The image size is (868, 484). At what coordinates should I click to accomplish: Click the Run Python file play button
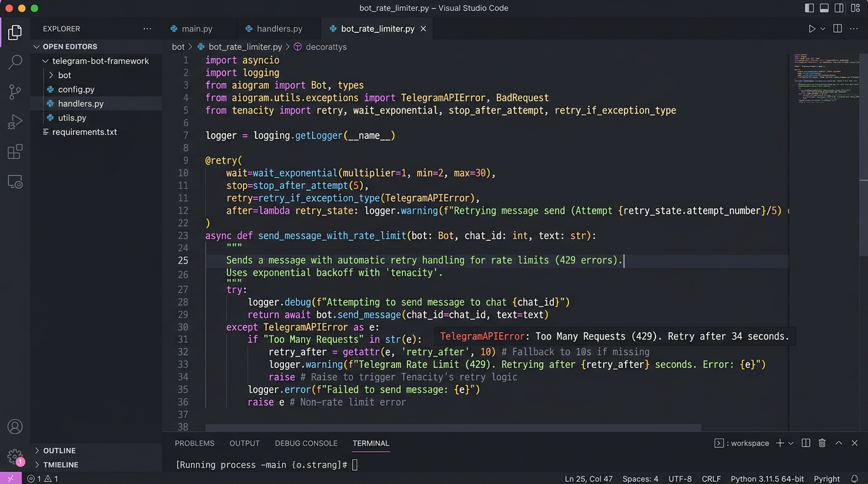812,29
